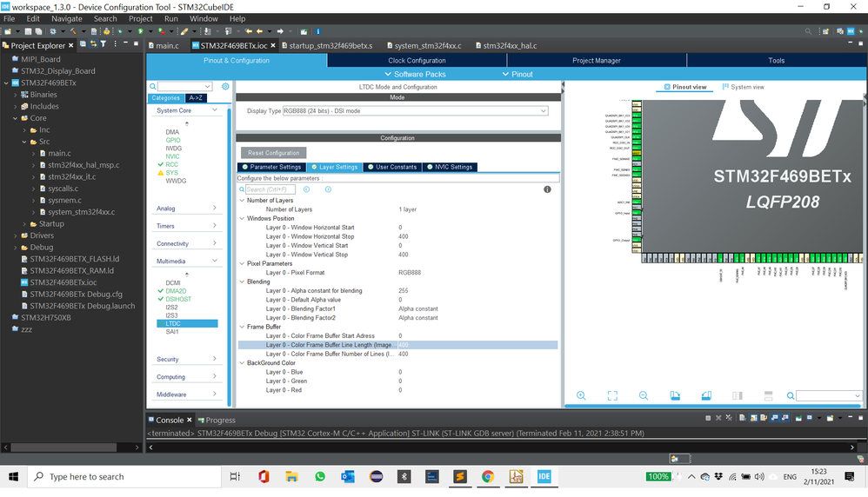Switch to the A->Z list view

point(196,98)
